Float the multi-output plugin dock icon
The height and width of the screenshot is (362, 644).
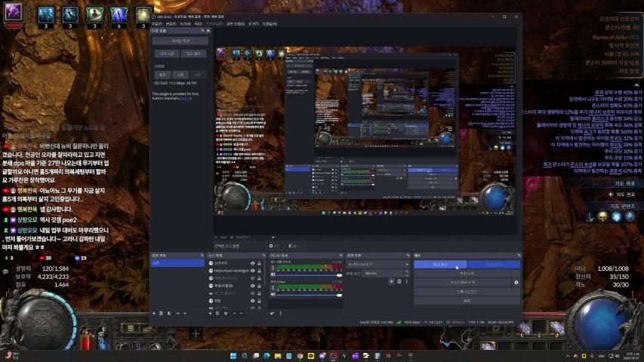pyautogui.click(x=202, y=31)
